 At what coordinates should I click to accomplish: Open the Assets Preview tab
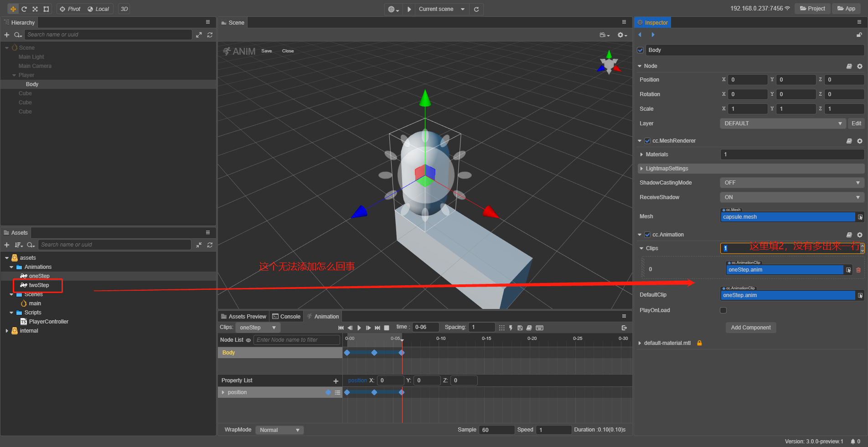click(243, 317)
